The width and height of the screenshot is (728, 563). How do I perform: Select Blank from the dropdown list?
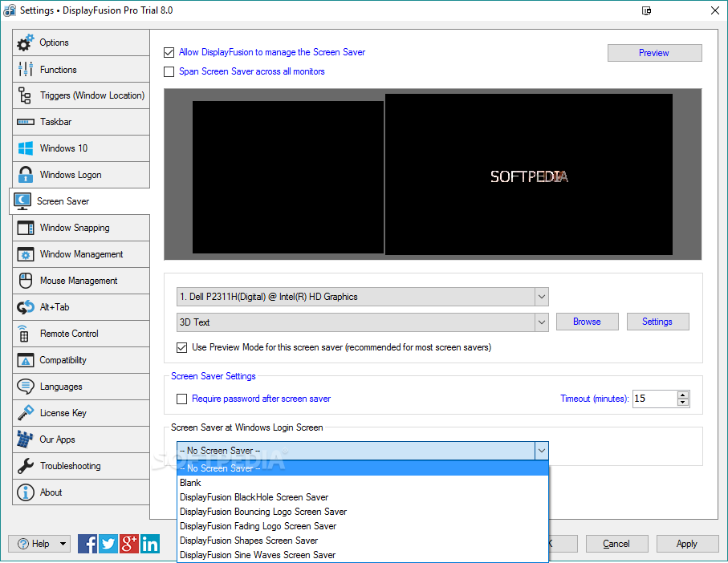point(363,483)
